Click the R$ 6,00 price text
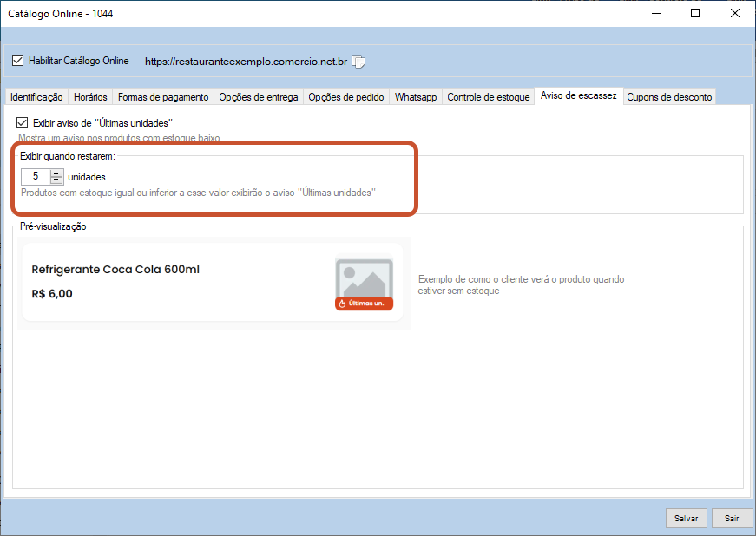This screenshot has width=756, height=536. (x=52, y=294)
